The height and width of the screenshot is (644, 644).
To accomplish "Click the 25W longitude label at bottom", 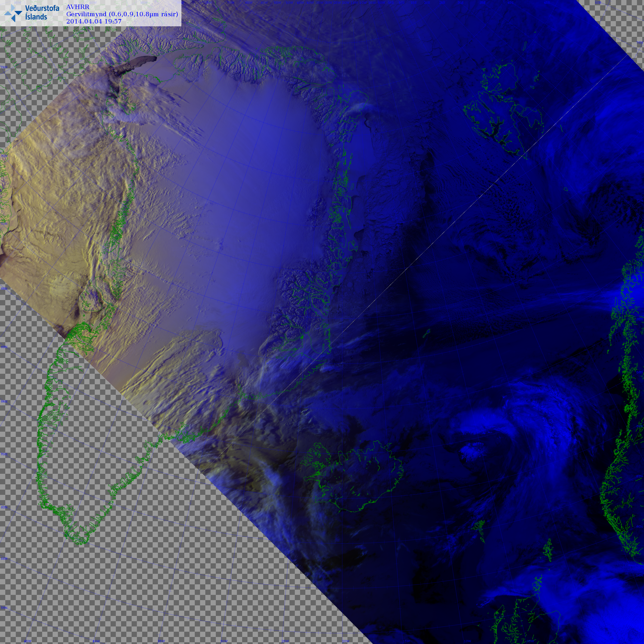I will coord(285,641).
